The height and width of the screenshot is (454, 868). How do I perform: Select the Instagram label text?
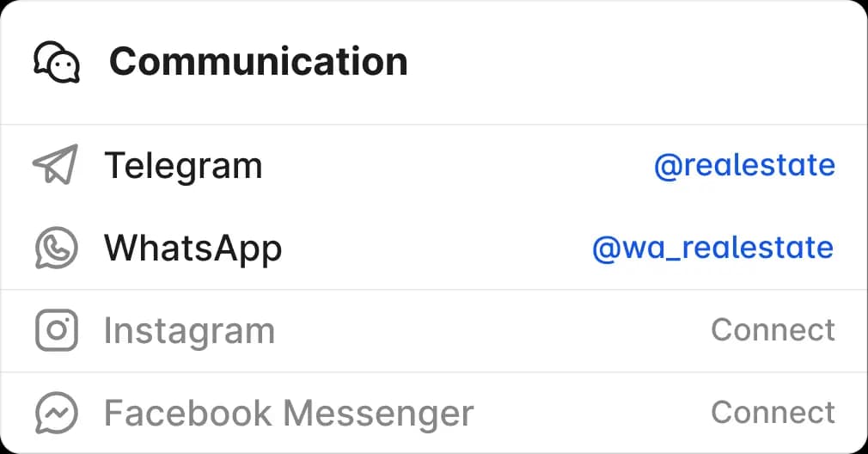click(x=189, y=331)
